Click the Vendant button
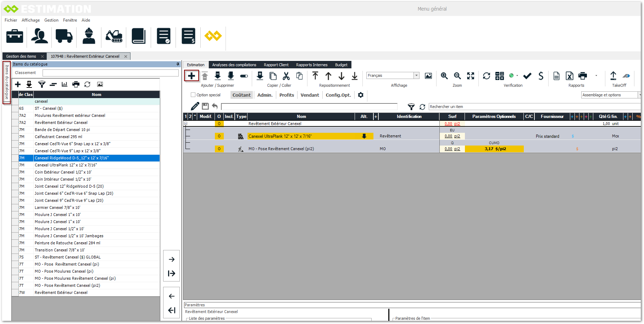Image resolution: width=644 pixels, height=324 pixels. coord(310,95)
